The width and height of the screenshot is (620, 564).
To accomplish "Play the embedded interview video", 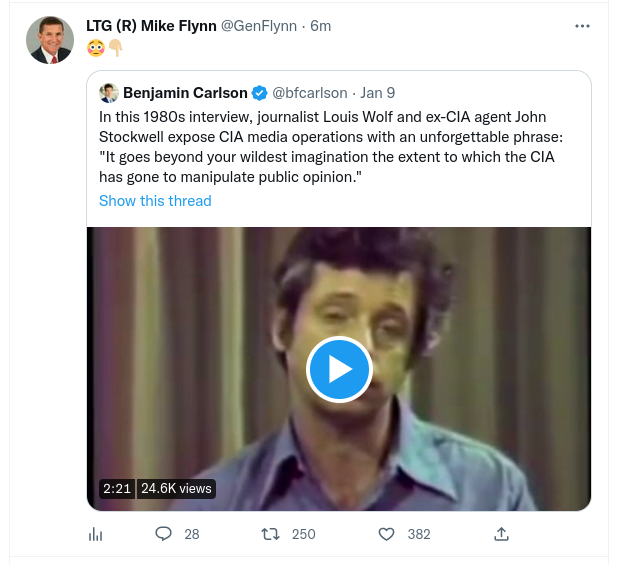I will pos(339,370).
